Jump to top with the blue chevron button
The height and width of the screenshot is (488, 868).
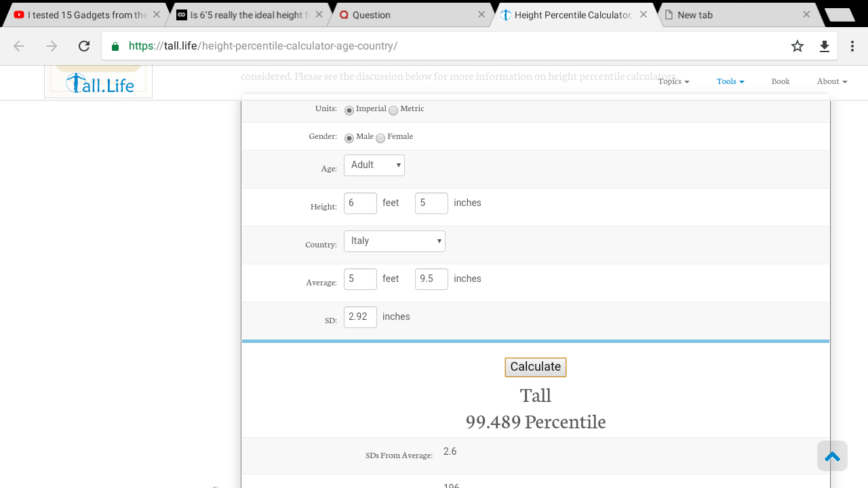click(x=832, y=455)
